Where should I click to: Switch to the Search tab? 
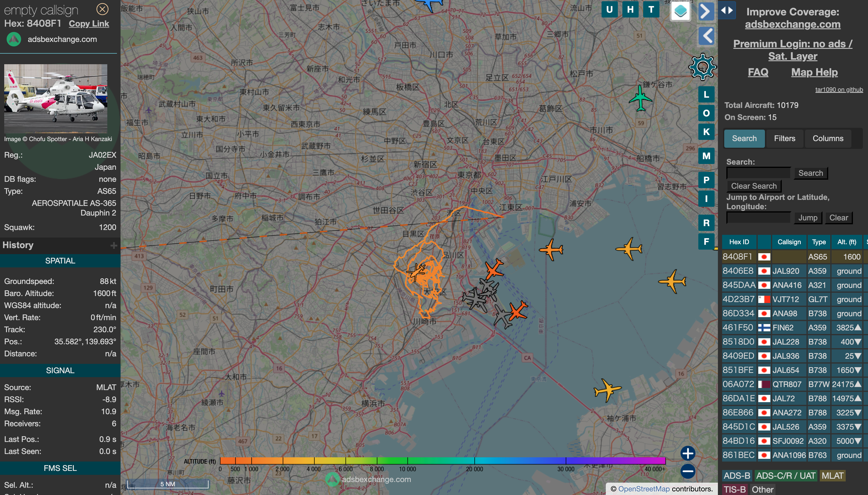click(x=744, y=138)
